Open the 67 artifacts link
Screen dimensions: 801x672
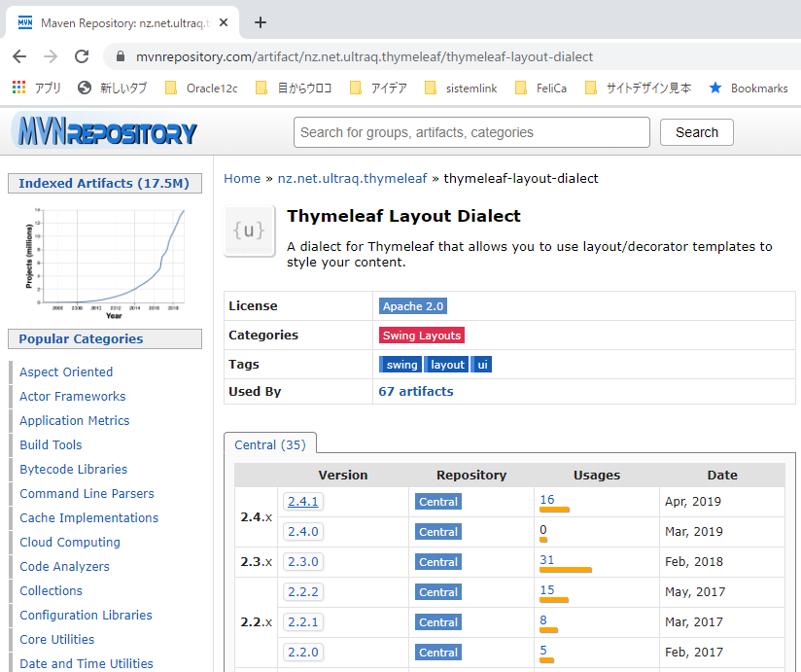click(416, 392)
